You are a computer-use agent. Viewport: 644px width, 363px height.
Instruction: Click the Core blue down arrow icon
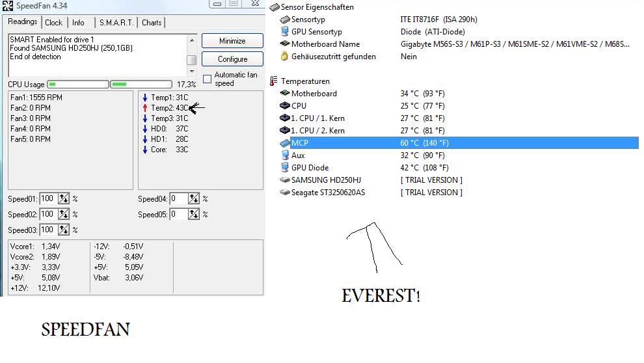point(145,150)
